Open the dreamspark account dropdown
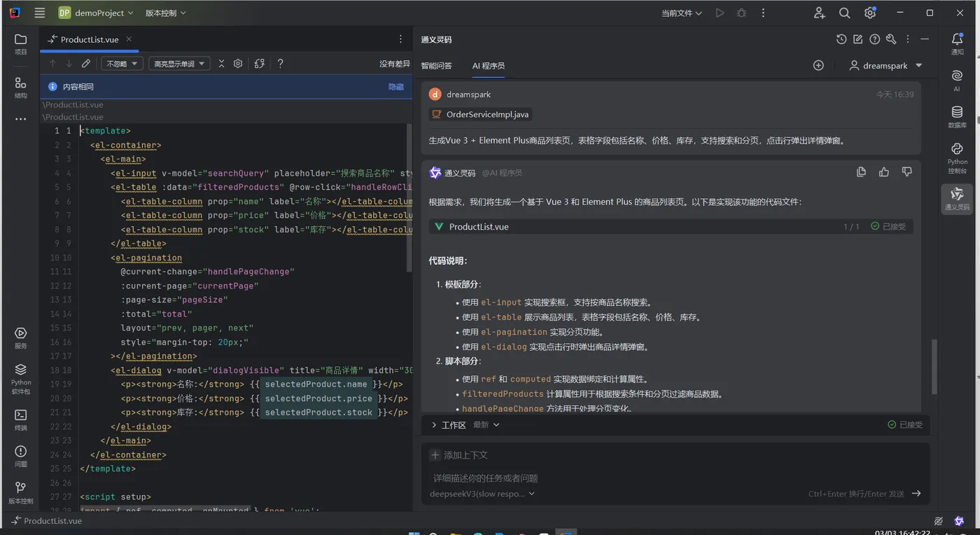980x535 pixels. 885,65
